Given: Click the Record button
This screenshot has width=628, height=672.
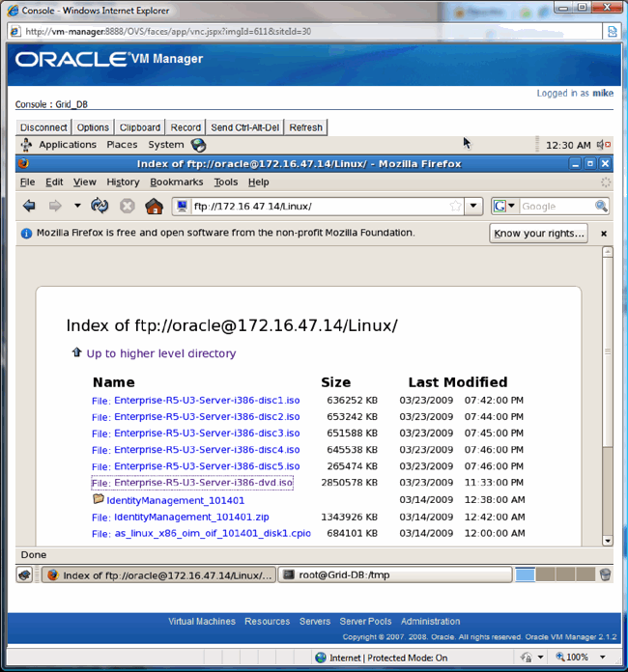Looking at the screenshot, I should tap(186, 127).
